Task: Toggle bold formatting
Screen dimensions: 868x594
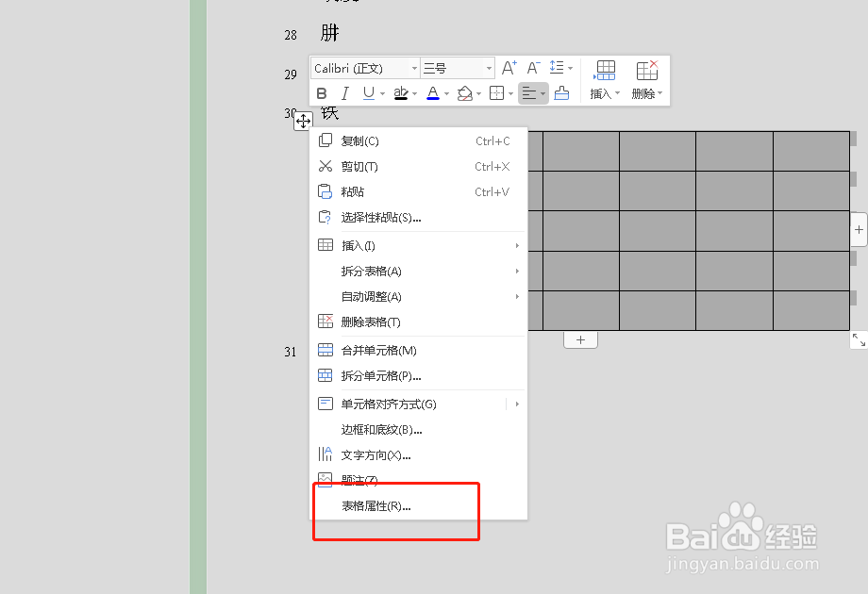Action: (x=322, y=92)
